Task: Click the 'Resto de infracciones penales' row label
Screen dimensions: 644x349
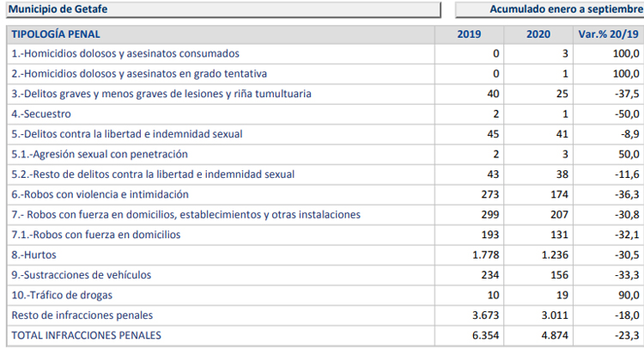Action: [81, 315]
